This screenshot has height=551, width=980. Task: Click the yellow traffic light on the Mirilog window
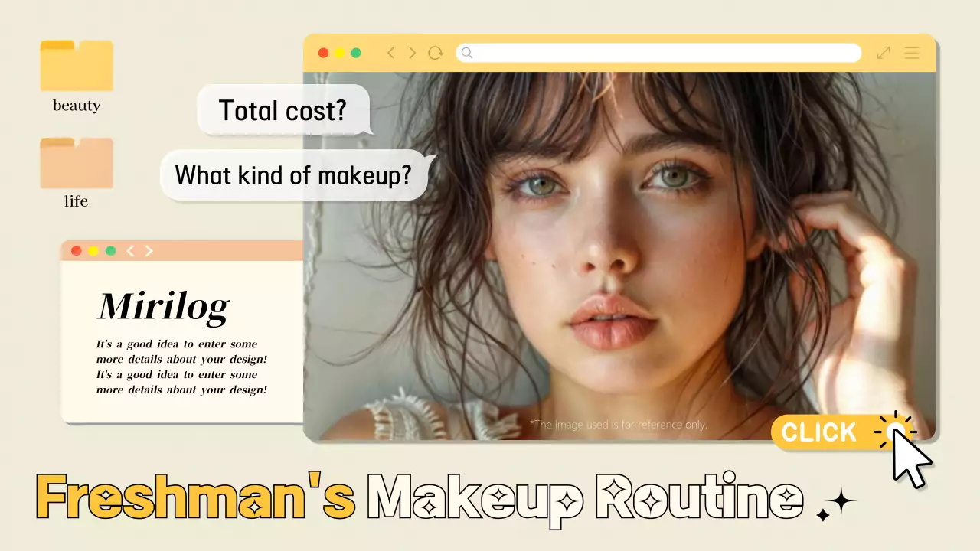[x=93, y=250]
